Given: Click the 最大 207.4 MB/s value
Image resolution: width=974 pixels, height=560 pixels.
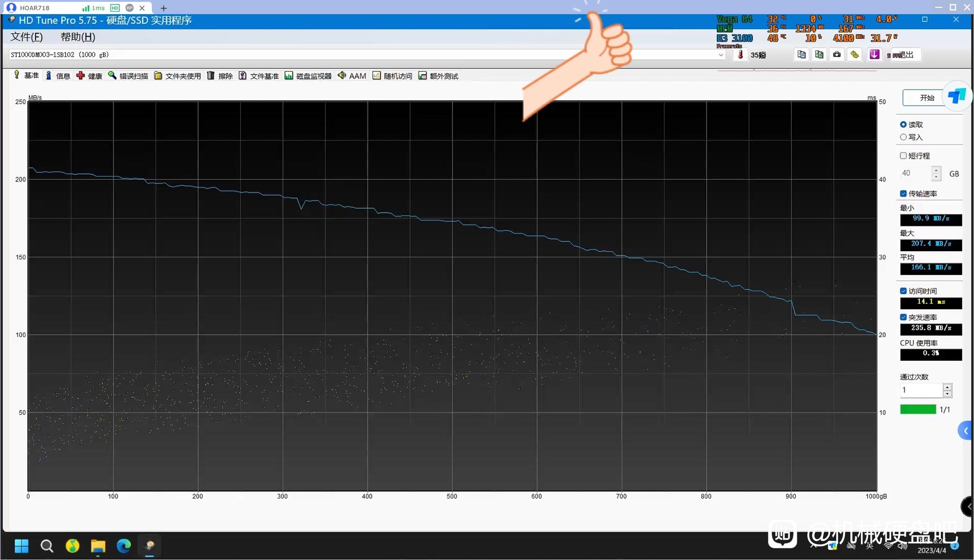Looking at the screenshot, I should pyautogui.click(x=931, y=244).
